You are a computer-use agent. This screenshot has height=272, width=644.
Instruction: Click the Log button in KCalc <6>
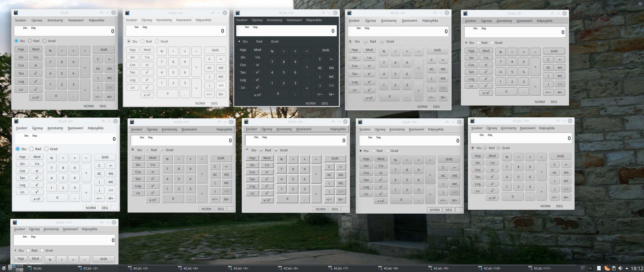click(22, 185)
